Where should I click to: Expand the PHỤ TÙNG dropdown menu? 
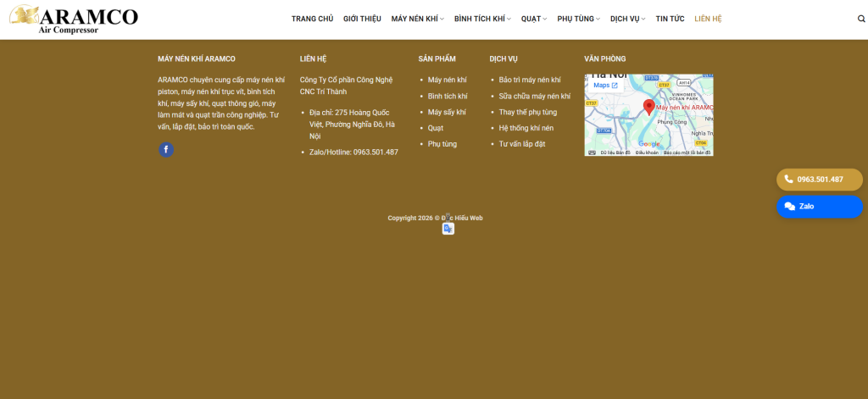578,19
